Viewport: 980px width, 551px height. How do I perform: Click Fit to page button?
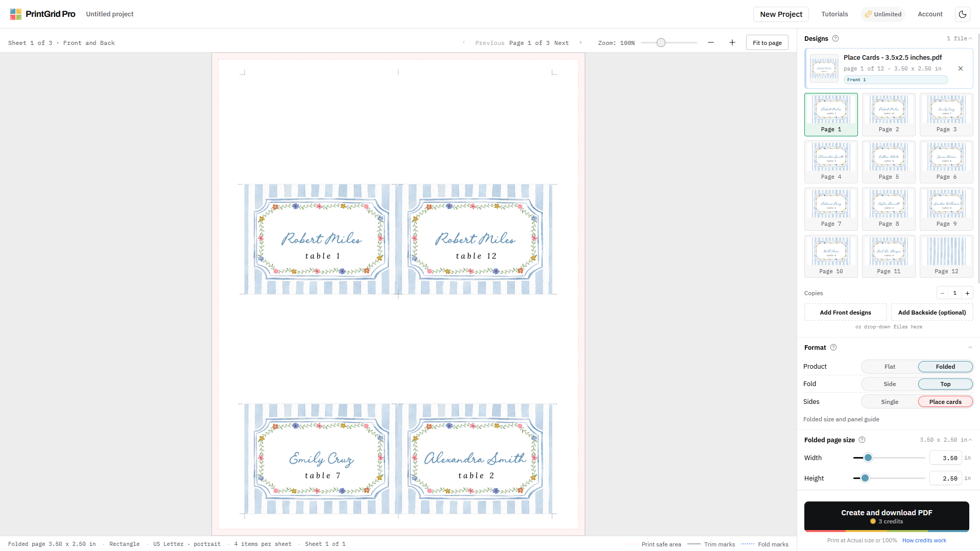tap(767, 43)
